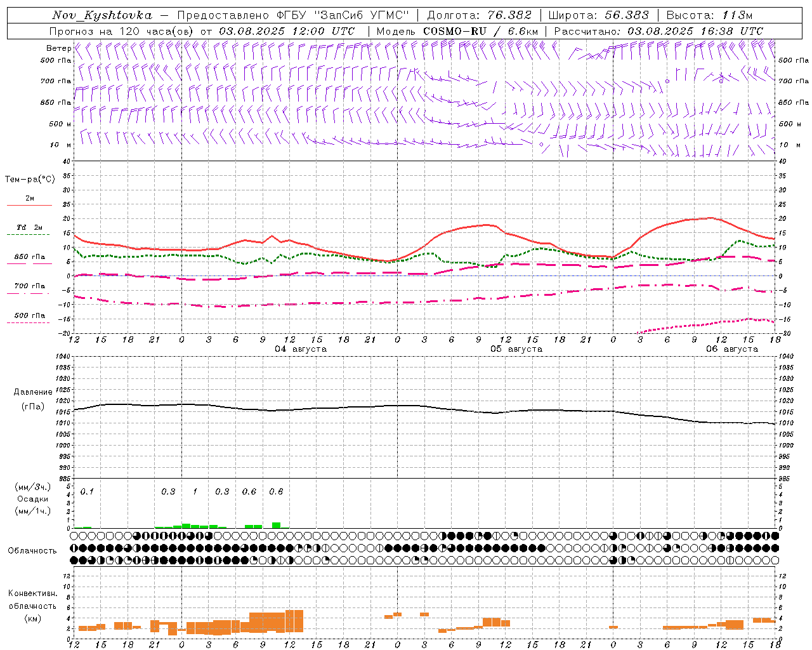Select the 'Долгота: 76.382' value
Viewport: 812px width, 650px height.
479,15
